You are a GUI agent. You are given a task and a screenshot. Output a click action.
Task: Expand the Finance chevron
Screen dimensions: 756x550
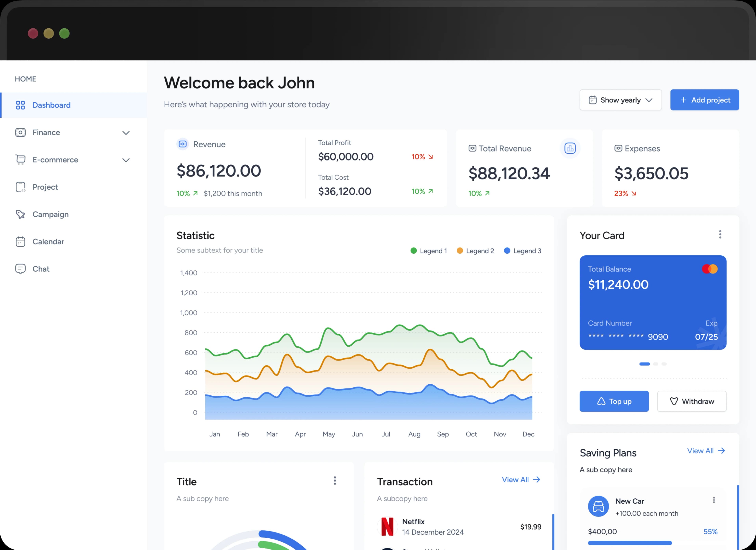126,133
